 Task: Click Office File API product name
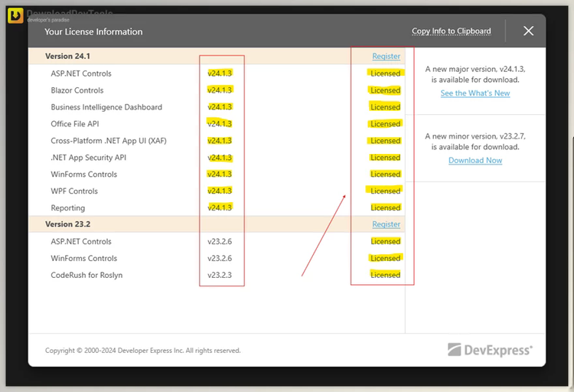pos(75,124)
